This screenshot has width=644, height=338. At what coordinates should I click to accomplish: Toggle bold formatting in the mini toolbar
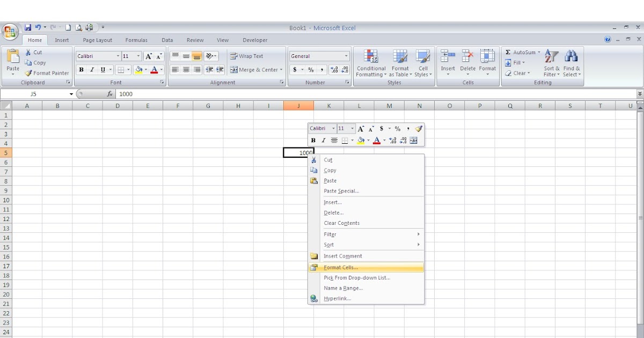point(313,140)
